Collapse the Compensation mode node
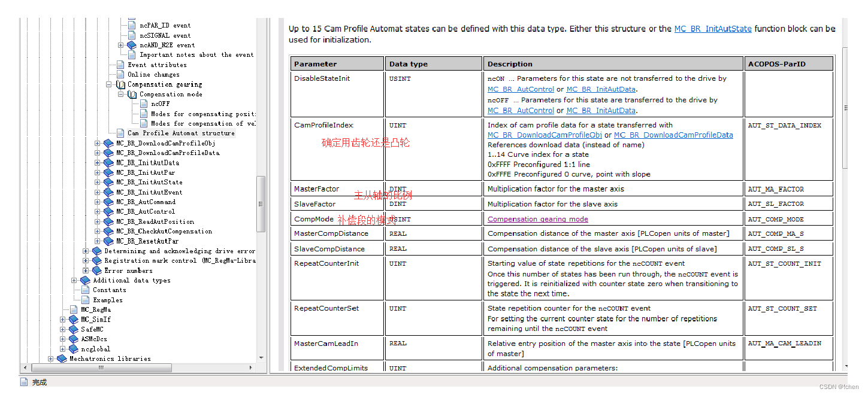This screenshot has width=868, height=395. [121, 94]
